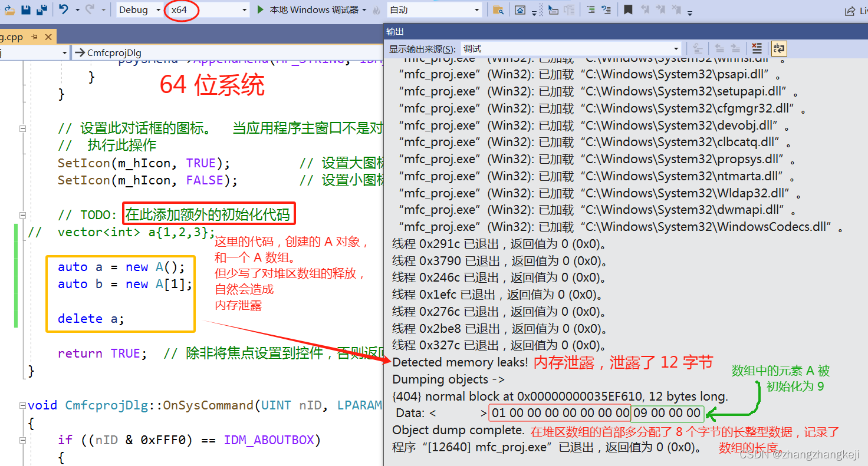
Task: Click the cursor-and-lines icon in toolbar
Action: pyautogui.click(x=553, y=10)
